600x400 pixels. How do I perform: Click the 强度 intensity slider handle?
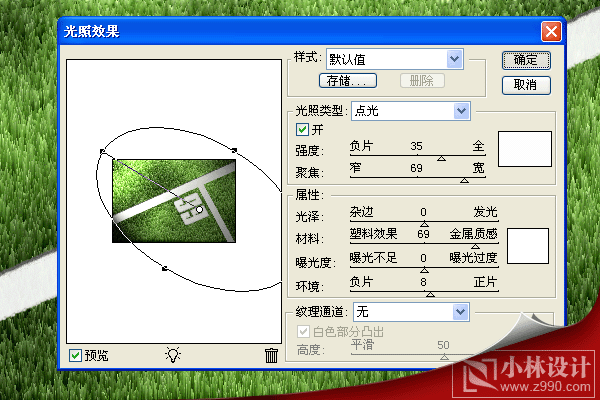442,158
